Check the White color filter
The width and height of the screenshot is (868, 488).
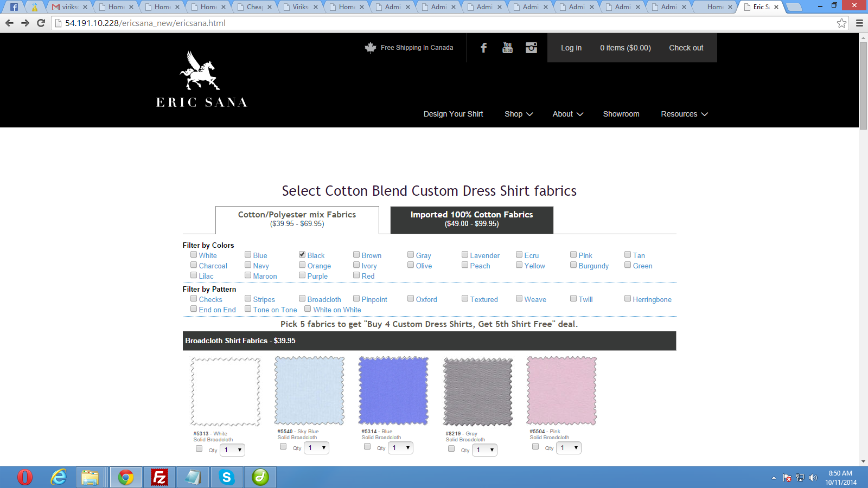[194, 254]
